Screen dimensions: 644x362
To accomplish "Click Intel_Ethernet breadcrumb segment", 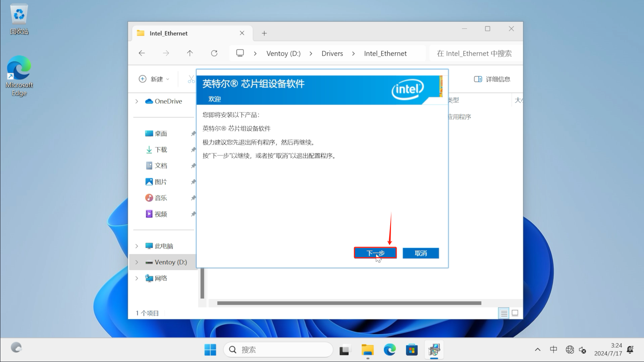I will [385, 53].
